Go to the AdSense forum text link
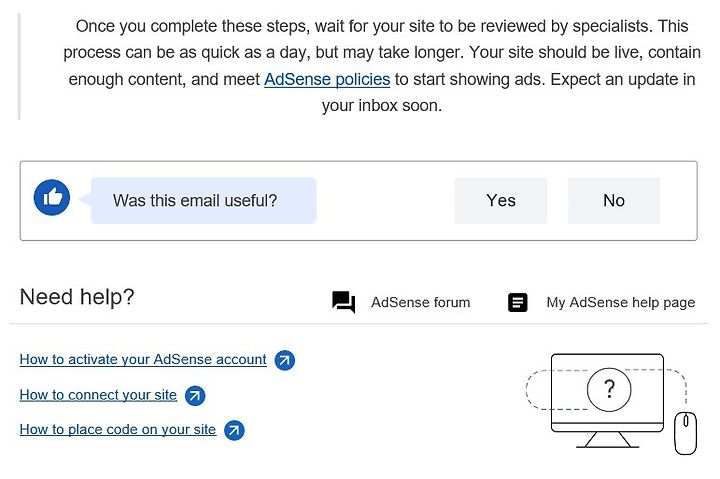720x479 pixels. (421, 302)
